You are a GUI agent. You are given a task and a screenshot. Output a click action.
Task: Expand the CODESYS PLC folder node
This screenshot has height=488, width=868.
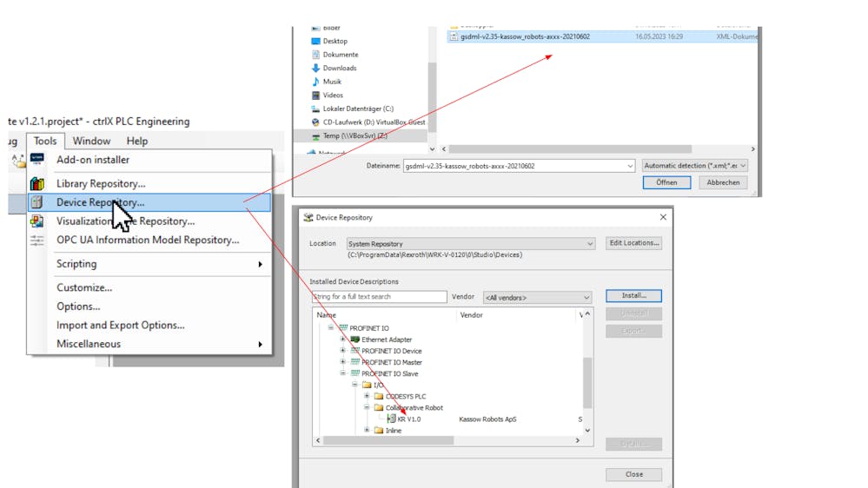[x=367, y=396]
